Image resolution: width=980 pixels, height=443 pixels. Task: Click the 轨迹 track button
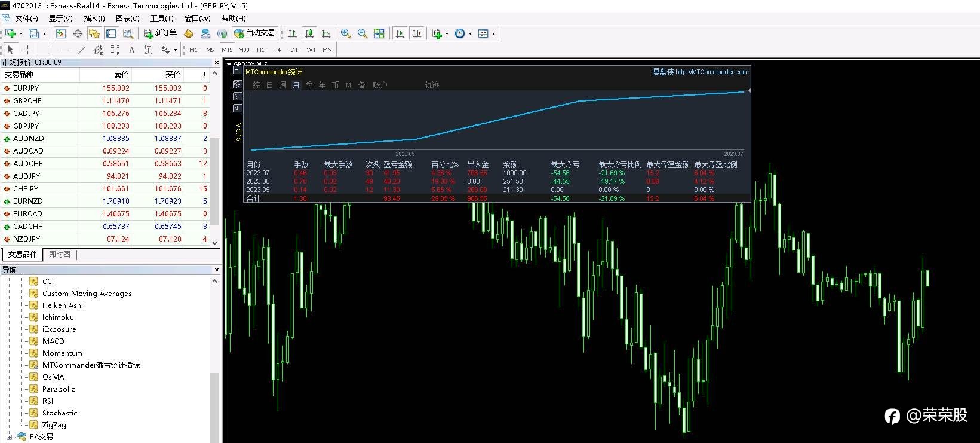pyautogui.click(x=432, y=85)
